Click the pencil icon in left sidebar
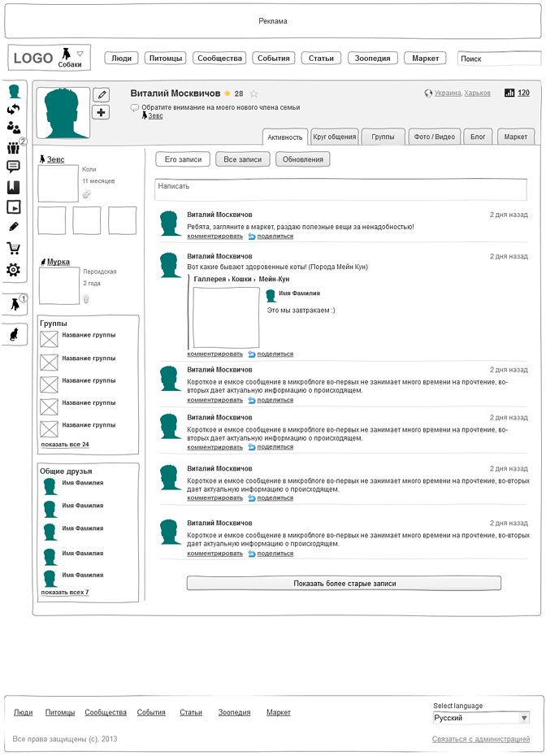Viewport: 546px width, 756px height. coord(14,227)
